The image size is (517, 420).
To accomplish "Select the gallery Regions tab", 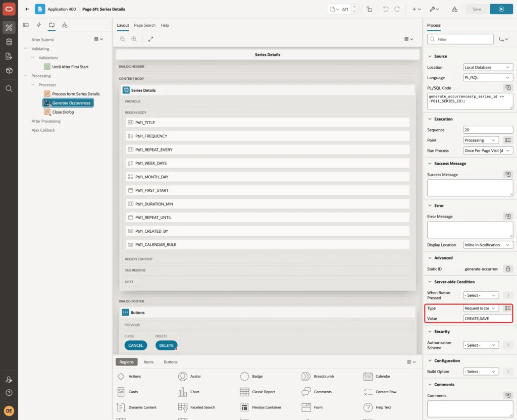I will click(x=126, y=361).
